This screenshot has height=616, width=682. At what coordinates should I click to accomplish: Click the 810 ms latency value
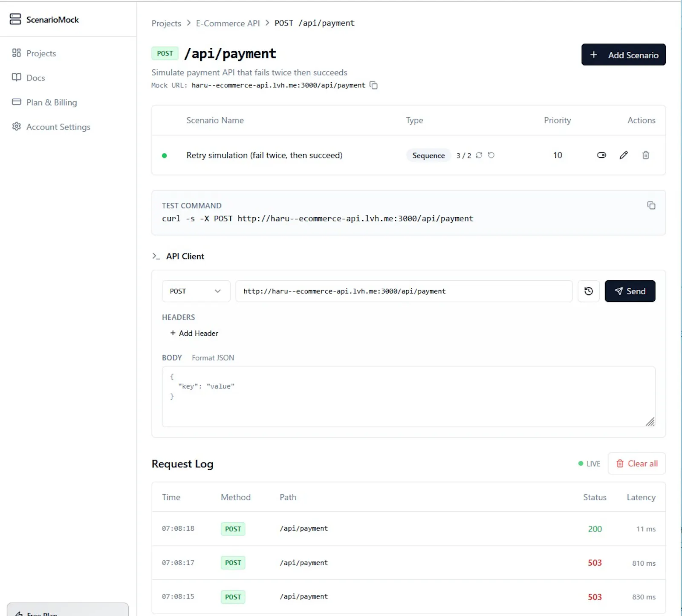644,563
